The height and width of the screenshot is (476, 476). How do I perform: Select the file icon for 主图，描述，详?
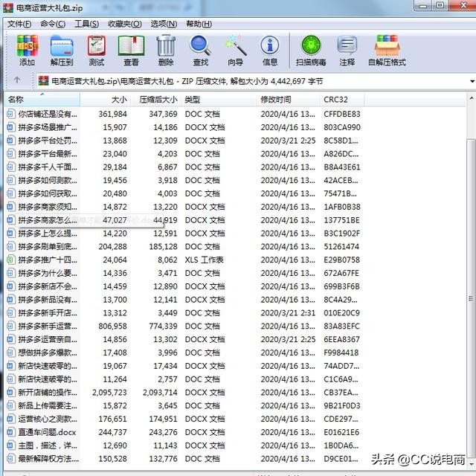click(10, 446)
